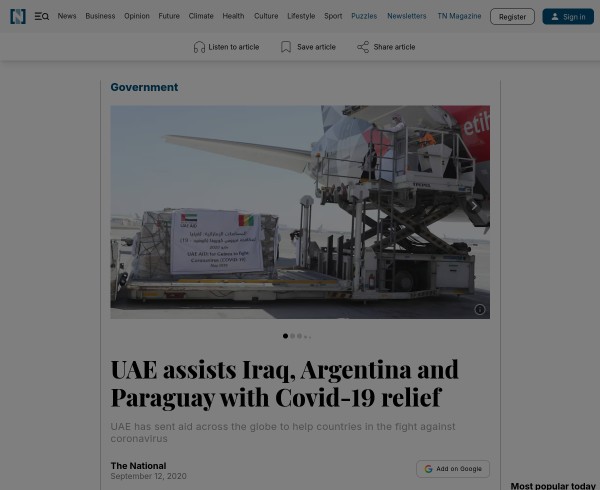Visit the Puzzles page
This screenshot has width=600, height=490.
[x=364, y=16]
